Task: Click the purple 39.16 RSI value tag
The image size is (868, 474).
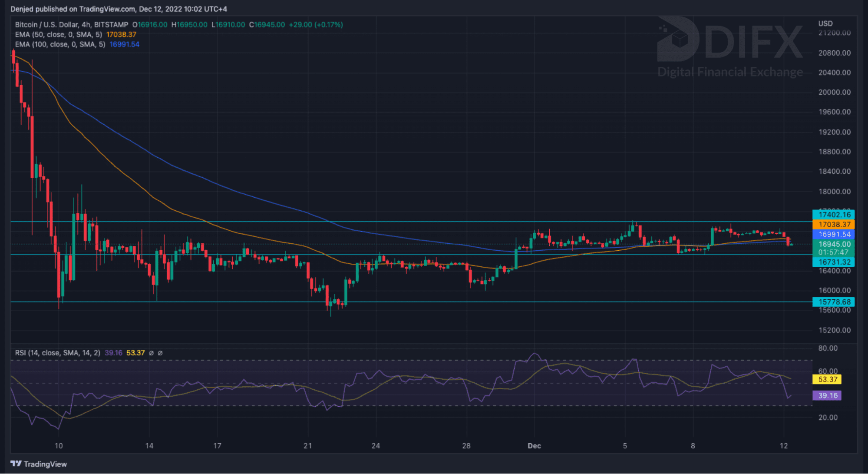Action: (827, 396)
